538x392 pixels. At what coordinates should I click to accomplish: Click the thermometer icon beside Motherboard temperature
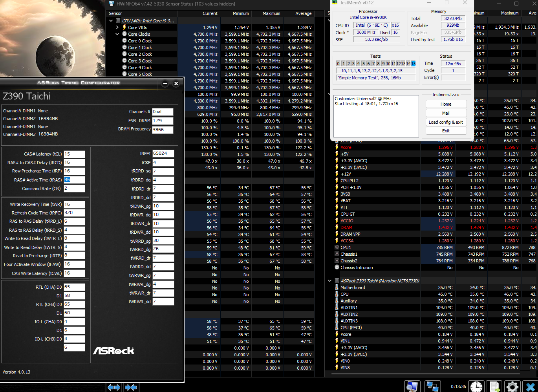pyautogui.click(x=337, y=288)
